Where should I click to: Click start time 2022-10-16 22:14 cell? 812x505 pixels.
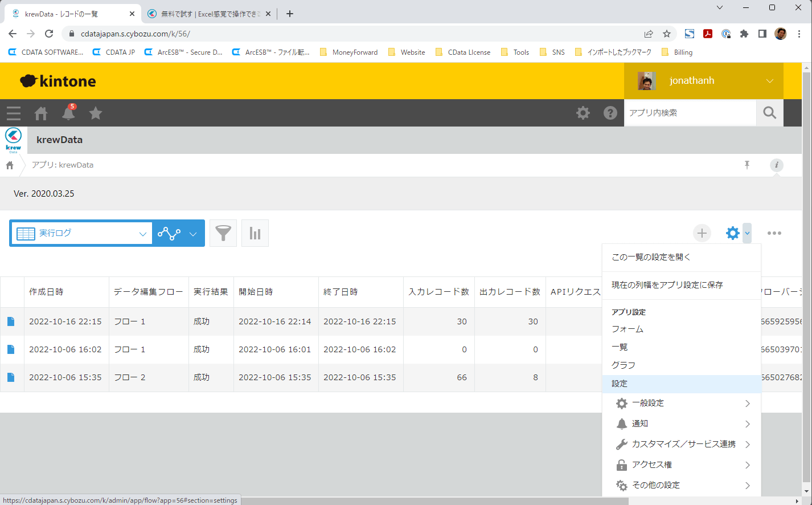(x=276, y=321)
